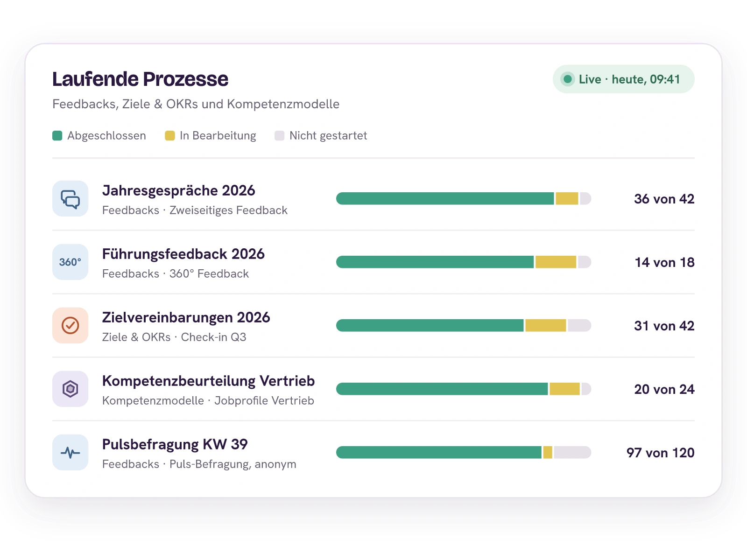Click the '97 von 120' count
Viewport: 747px width, 560px height.
pos(661,453)
